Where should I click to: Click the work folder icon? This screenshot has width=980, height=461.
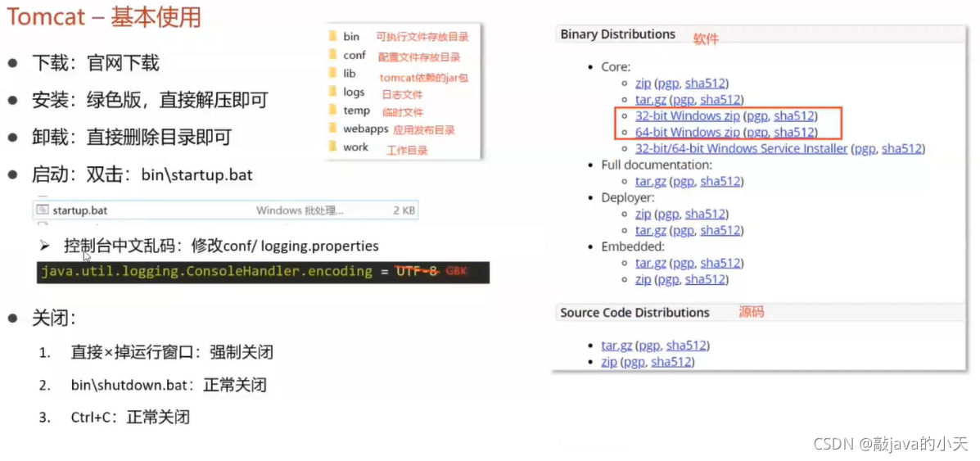tap(332, 147)
